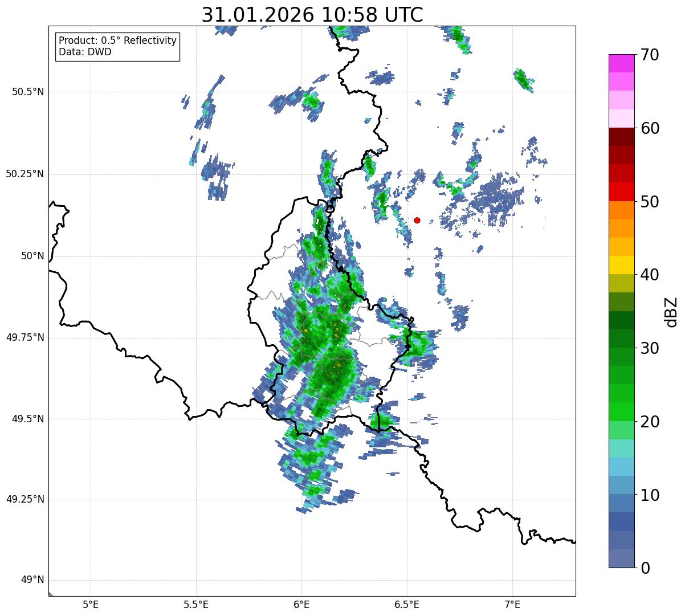The image size is (685, 616).
Task: Click the 40 tick on the colorbar
Action: click(650, 275)
